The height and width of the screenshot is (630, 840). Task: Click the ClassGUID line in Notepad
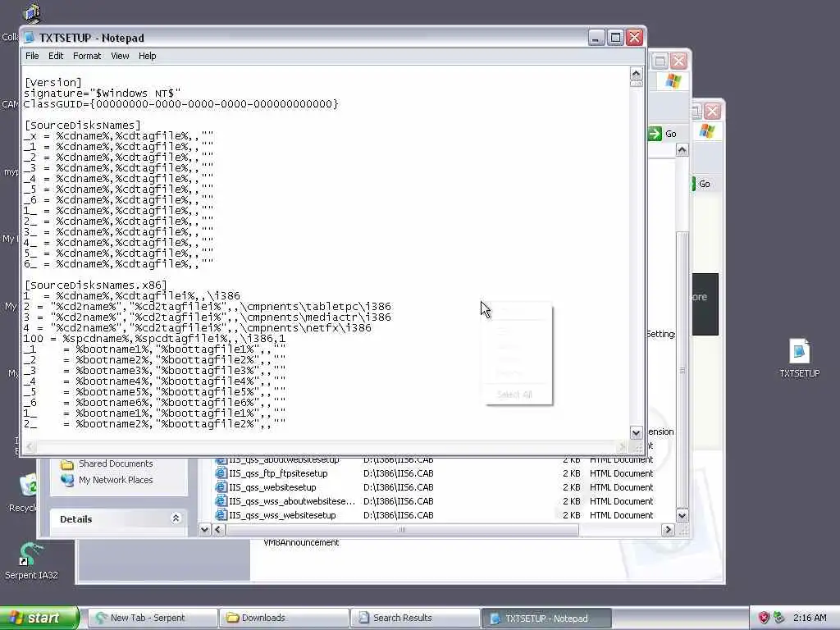(x=180, y=104)
